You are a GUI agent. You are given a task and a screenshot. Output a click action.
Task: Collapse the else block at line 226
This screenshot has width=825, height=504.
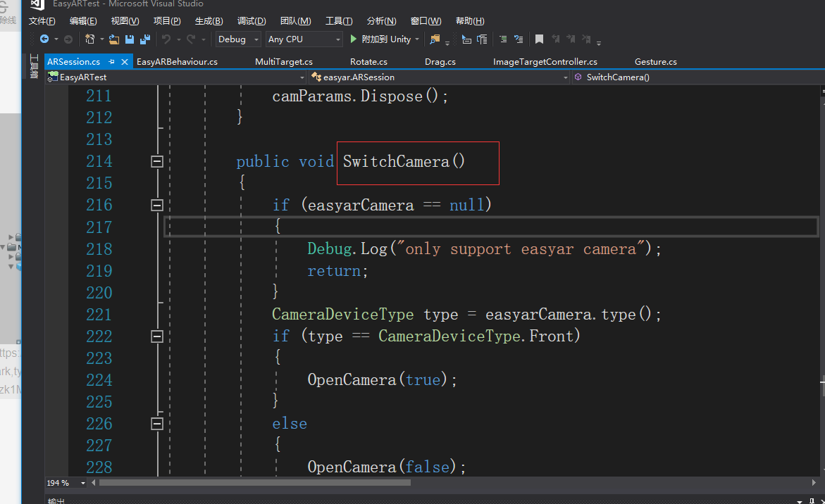tap(157, 424)
